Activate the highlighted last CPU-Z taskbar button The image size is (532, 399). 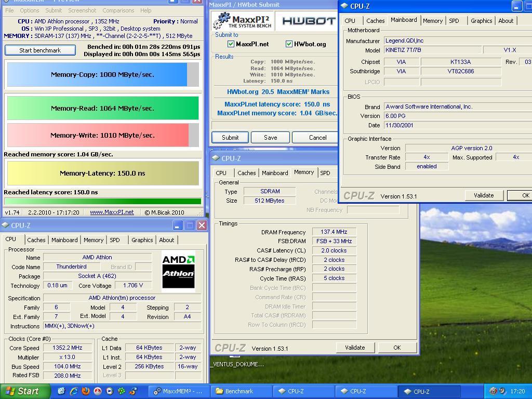(429, 391)
